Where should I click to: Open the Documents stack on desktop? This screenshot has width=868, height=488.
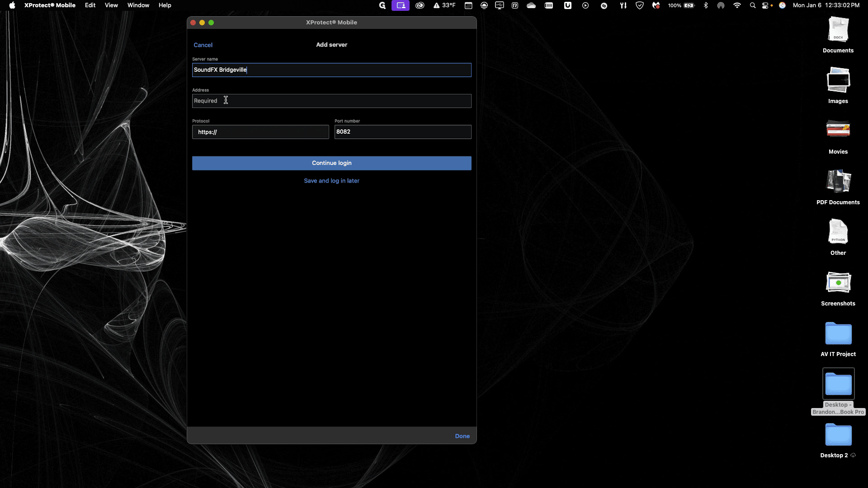(x=838, y=30)
